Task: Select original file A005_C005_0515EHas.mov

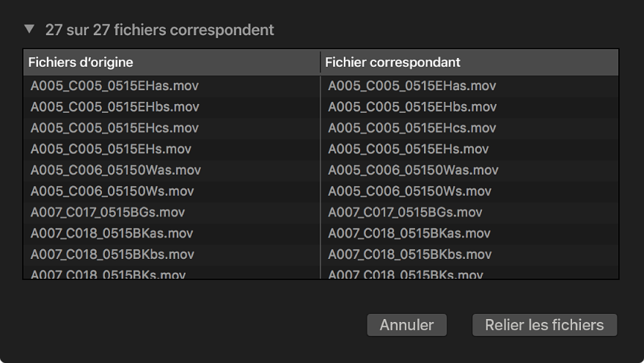Action: [114, 86]
